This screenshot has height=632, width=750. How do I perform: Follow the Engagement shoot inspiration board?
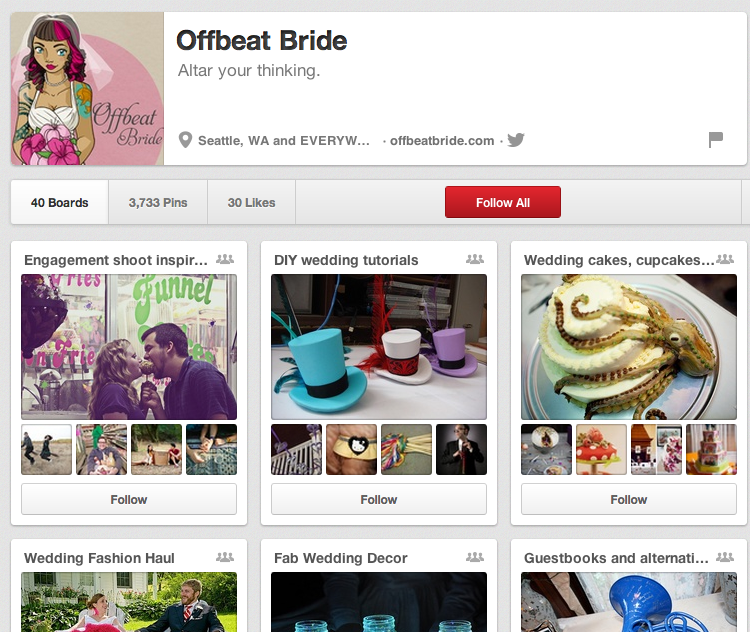(129, 499)
